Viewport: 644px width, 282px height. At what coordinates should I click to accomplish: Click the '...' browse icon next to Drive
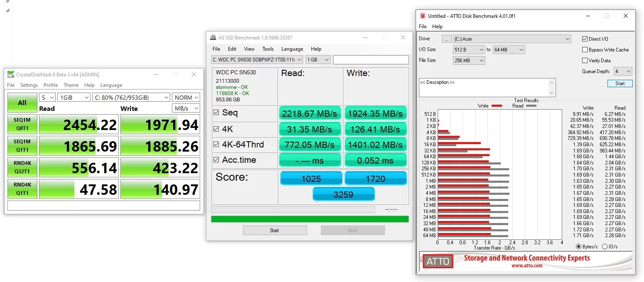click(446, 39)
